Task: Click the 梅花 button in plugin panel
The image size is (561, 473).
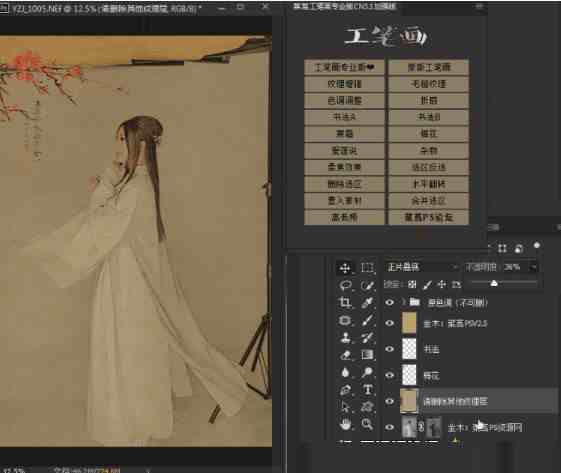Action: 428,133
